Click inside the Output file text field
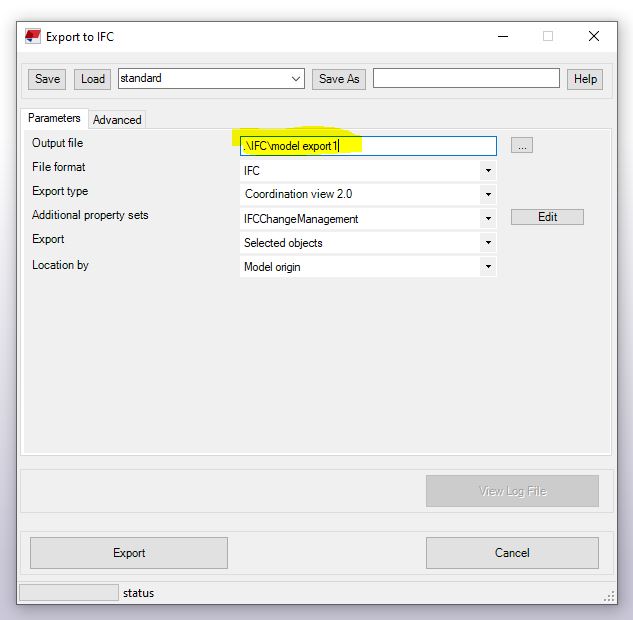633x620 pixels. pyautogui.click(x=368, y=146)
